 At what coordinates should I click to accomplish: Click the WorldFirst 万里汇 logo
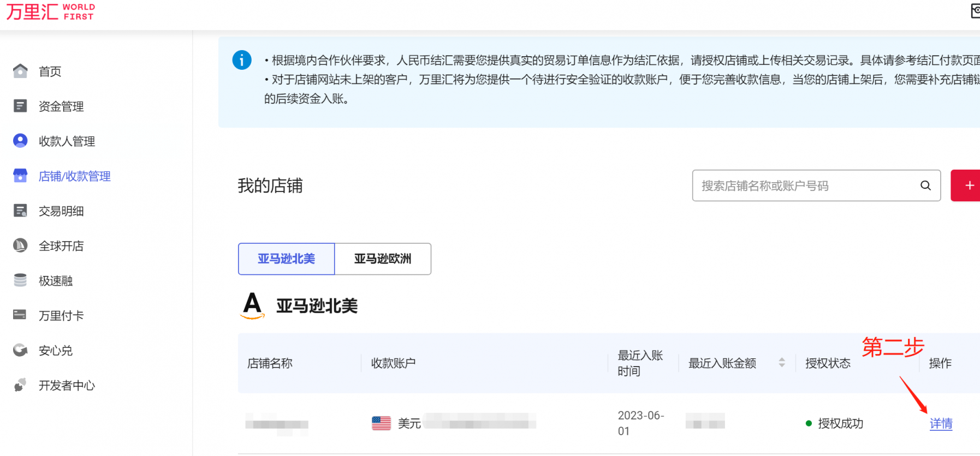point(50,11)
